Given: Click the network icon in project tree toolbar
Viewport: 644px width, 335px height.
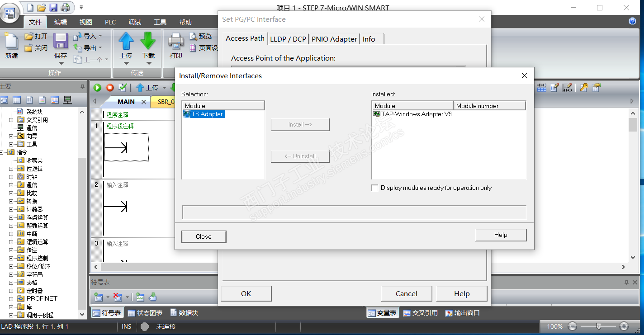Looking at the screenshot, I should click(x=67, y=100).
